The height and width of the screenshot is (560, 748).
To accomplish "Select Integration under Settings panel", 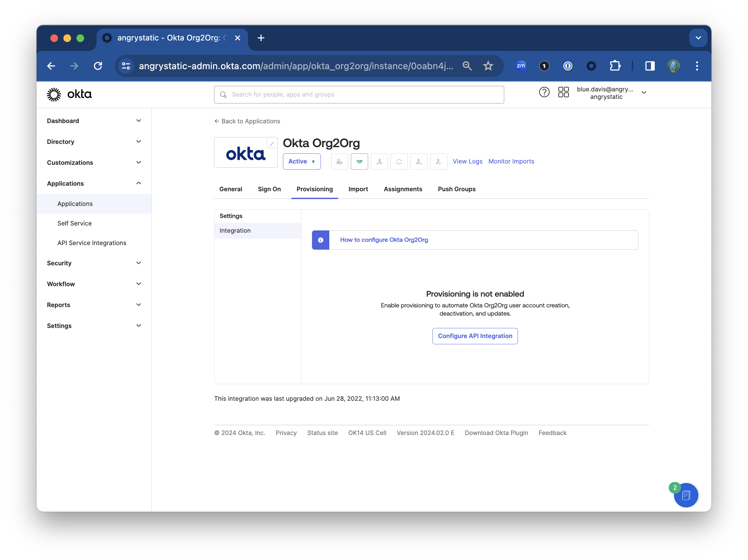I will 235,230.
